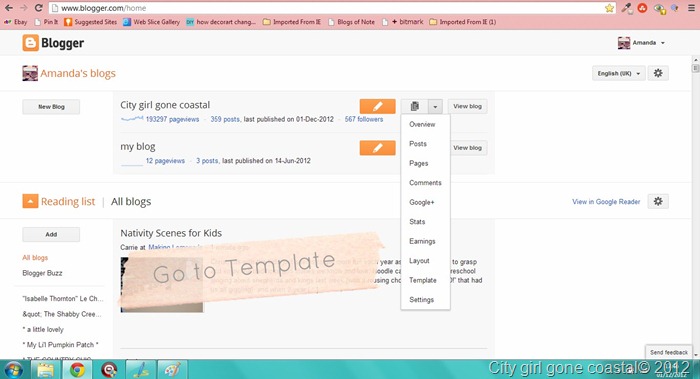The width and height of the screenshot is (700, 379).
Task: Open Paint from the taskbar
Action: coord(172,370)
